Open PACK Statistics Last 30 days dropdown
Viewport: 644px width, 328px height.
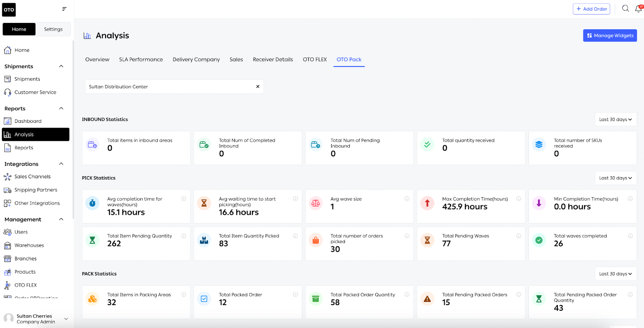615,274
